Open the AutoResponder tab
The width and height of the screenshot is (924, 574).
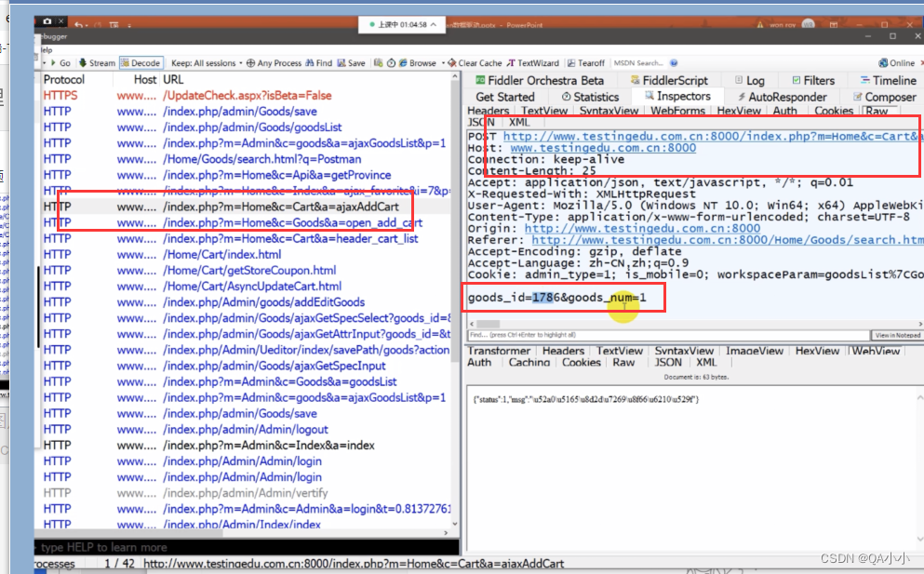(x=782, y=97)
